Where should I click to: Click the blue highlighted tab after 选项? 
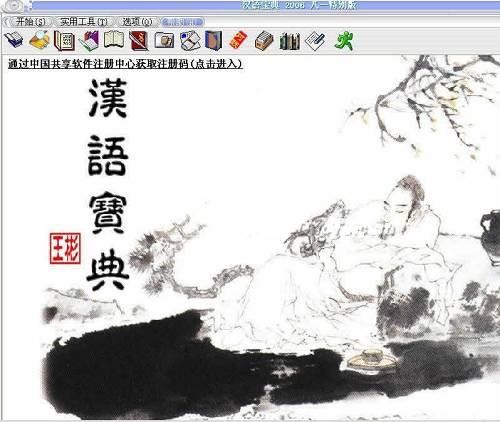coord(182,22)
